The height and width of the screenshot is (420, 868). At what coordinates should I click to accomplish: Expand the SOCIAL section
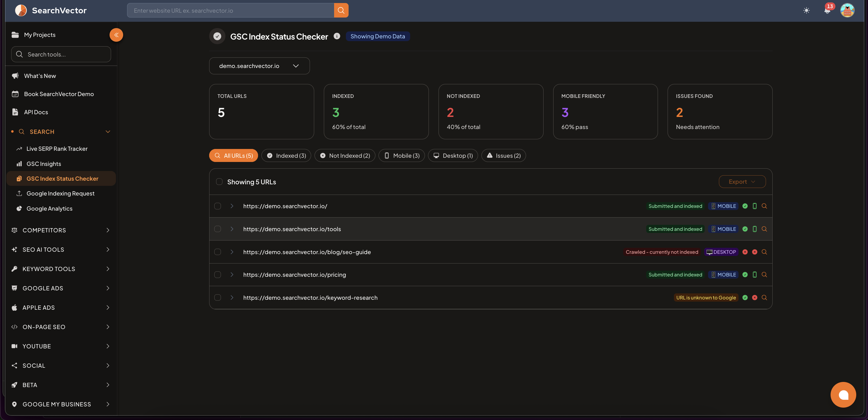pos(61,366)
